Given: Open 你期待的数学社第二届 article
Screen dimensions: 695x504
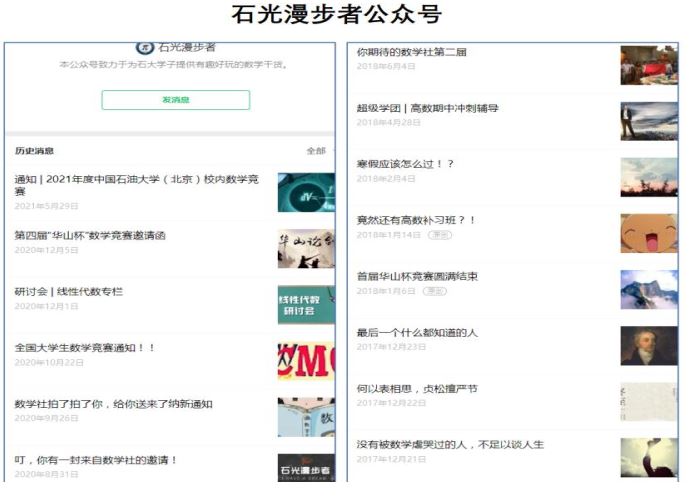Looking at the screenshot, I should pos(411,52).
